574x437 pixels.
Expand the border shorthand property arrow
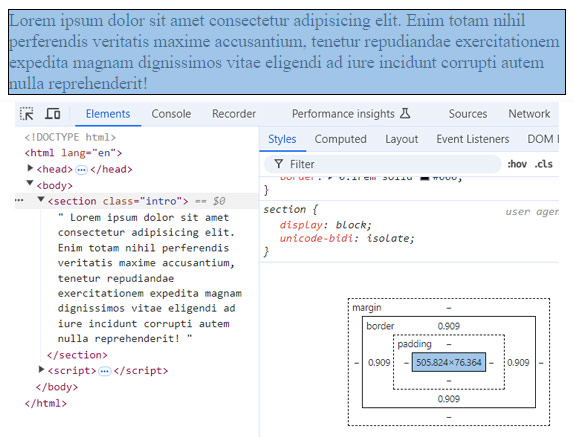coord(331,178)
